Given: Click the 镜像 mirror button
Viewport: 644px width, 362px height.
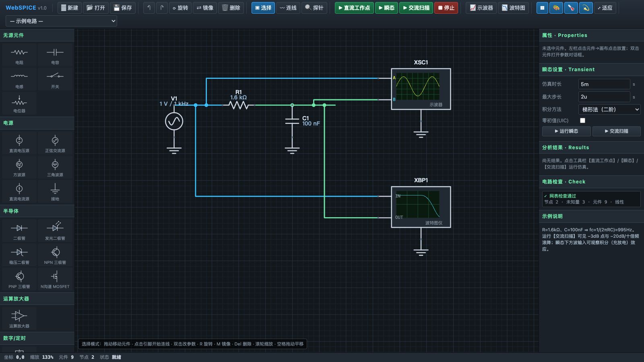Looking at the screenshot, I should [205, 8].
